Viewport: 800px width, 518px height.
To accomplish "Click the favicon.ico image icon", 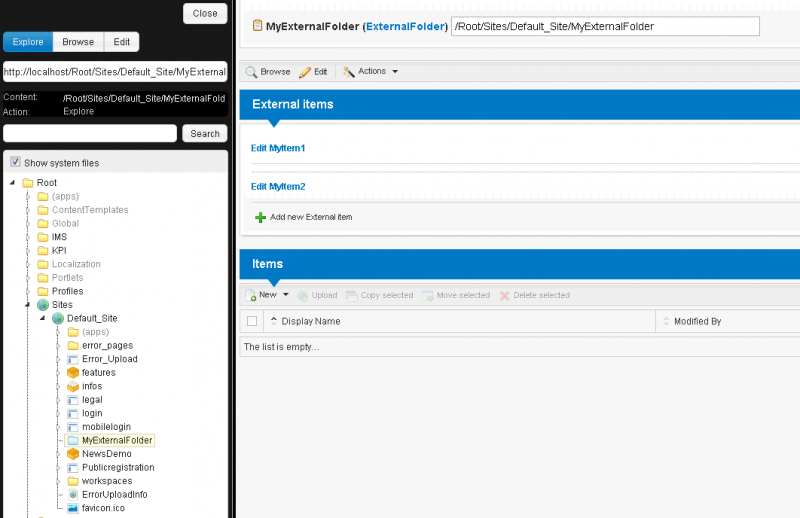I will pos(73,508).
